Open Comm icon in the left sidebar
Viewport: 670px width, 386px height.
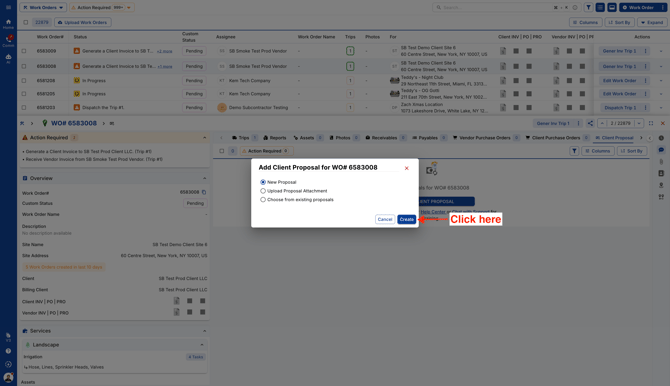8,41
